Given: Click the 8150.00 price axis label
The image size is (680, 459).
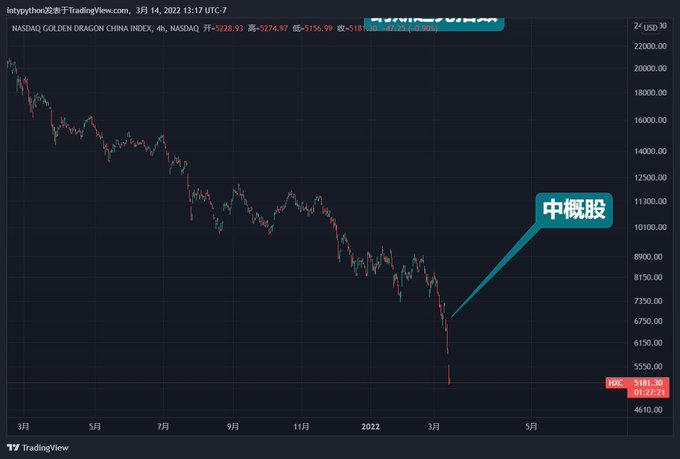Looking at the screenshot, I should click(648, 277).
